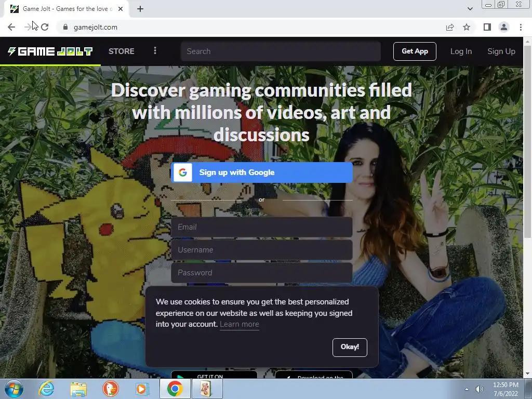This screenshot has height=399, width=532.
Task: Open DuckDuckGo browser from the taskbar
Action: 110,389
